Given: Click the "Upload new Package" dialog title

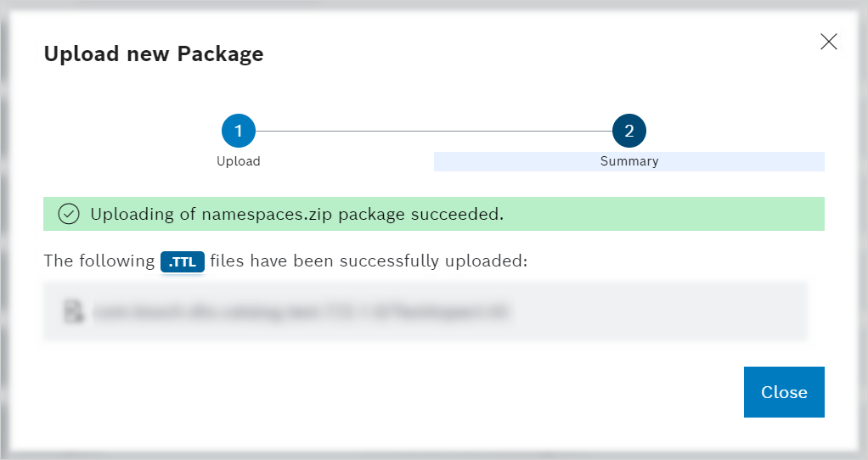Looking at the screenshot, I should (154, 54).
